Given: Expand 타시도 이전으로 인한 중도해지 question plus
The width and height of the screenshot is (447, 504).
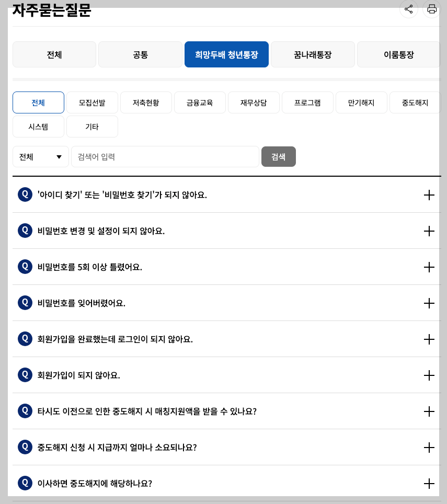Looking at the screenshot, I should 429,411.
